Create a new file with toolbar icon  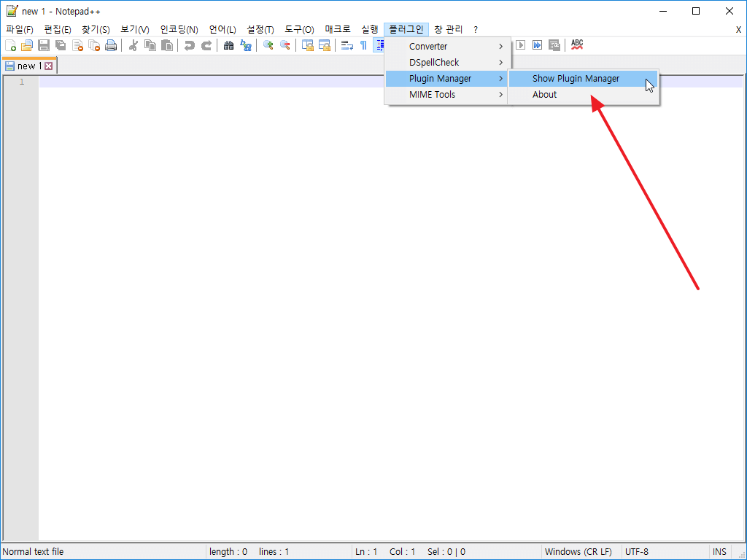coord(10,45)
